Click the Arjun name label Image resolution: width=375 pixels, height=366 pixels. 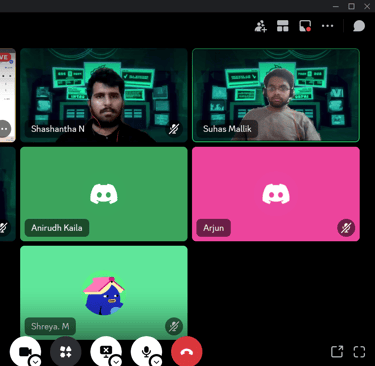(x=214, y=228)
